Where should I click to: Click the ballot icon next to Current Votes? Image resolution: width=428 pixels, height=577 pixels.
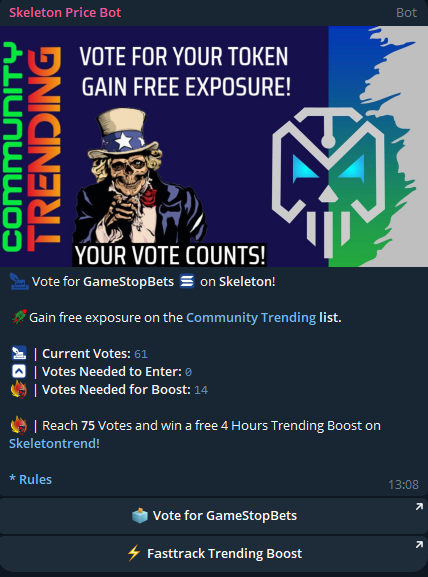[x=19, y=353]
